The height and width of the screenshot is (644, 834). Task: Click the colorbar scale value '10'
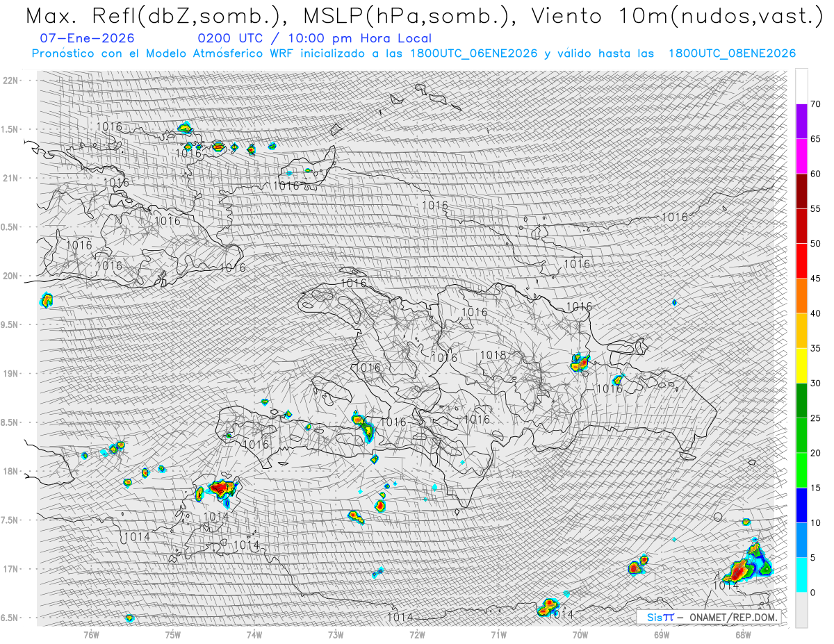click(x=815, y=522)
